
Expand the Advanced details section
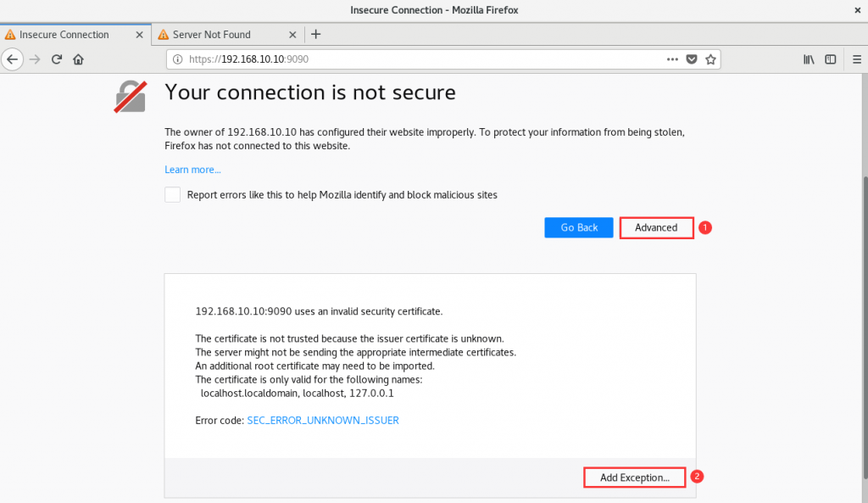(656, 227)
